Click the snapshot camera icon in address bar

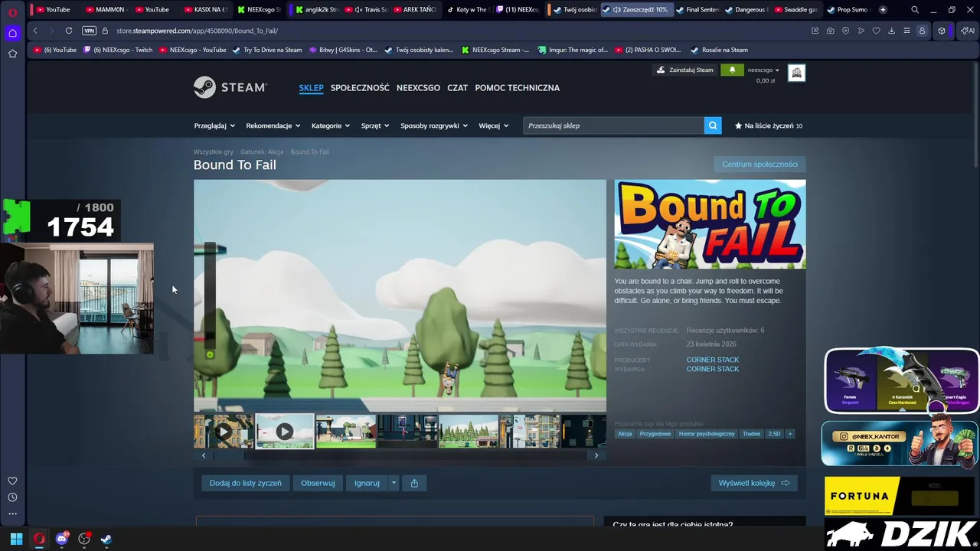click(831, 31)
